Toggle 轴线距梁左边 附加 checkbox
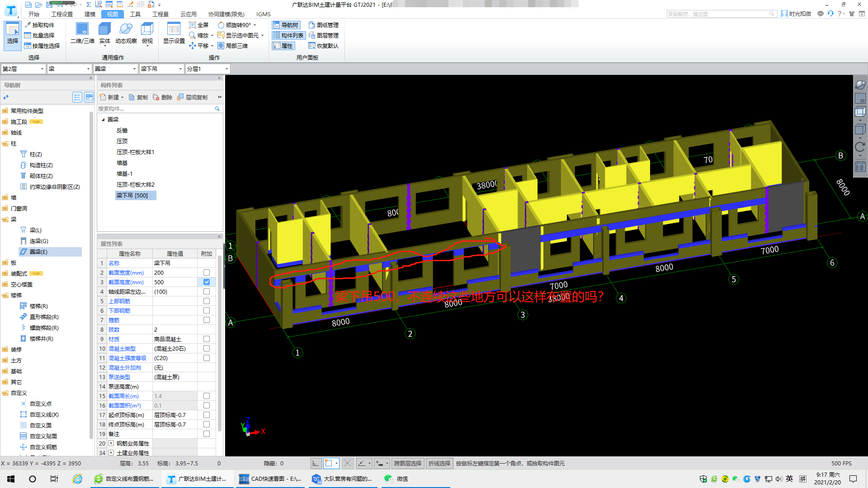Image resolution: width=868 pixels, height=488 pixels. pos(207,291)
